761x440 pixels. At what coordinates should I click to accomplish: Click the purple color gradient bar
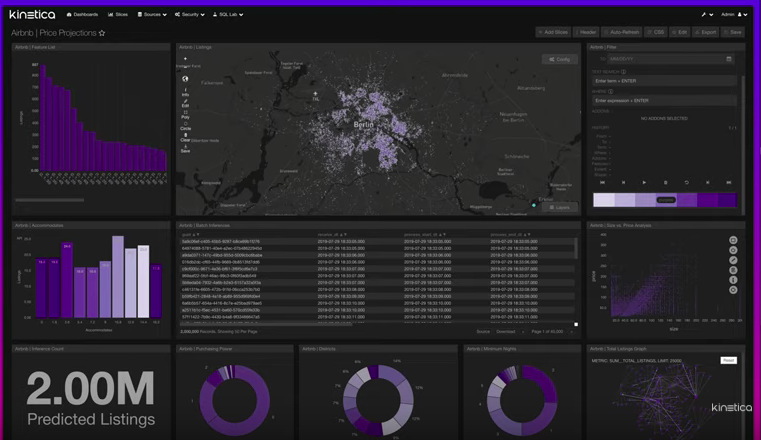point(664,200)
